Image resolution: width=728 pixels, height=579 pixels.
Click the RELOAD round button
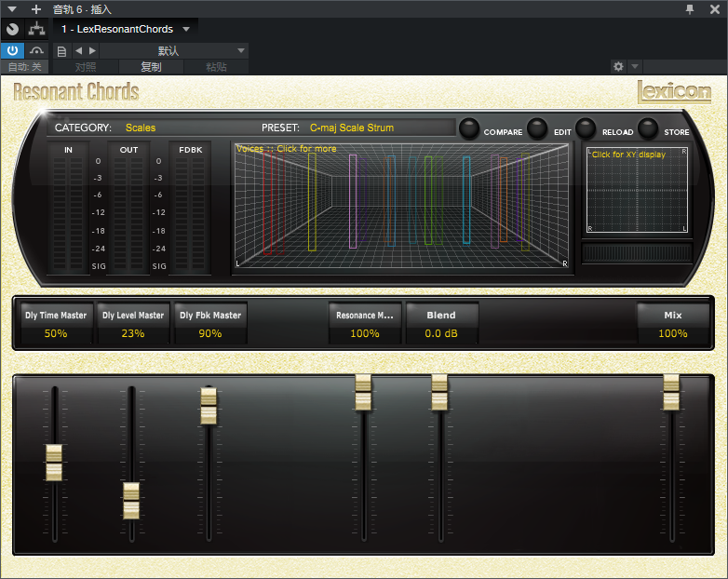[x=586, y=128]
